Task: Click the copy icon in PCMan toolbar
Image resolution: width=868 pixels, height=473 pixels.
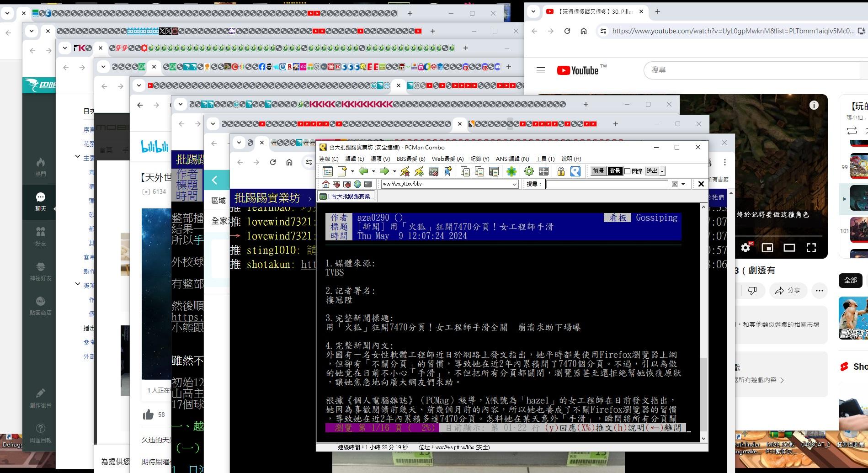Action: coord(465,171)
